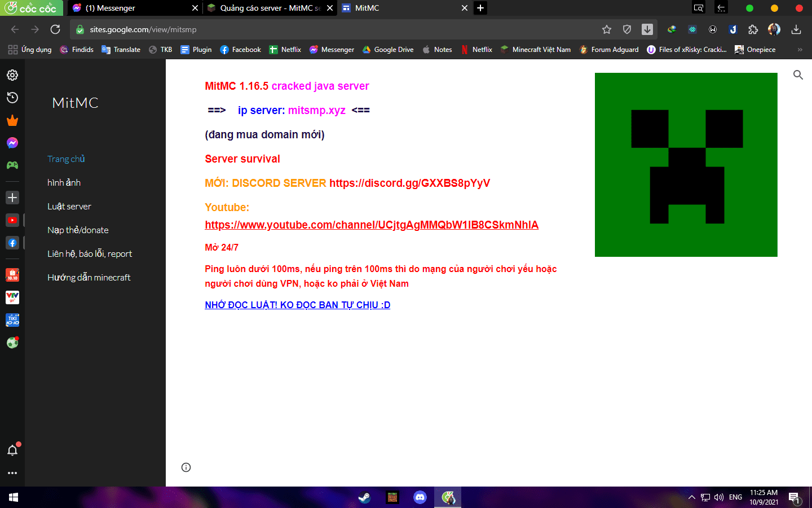
Task: Reload the current page
Action: point(55,29)
